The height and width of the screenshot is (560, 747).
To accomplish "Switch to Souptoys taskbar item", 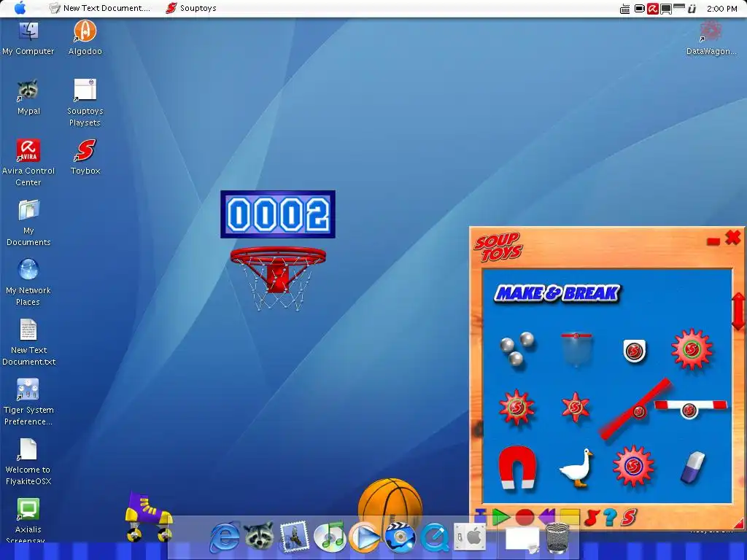I will pos(191,8).
